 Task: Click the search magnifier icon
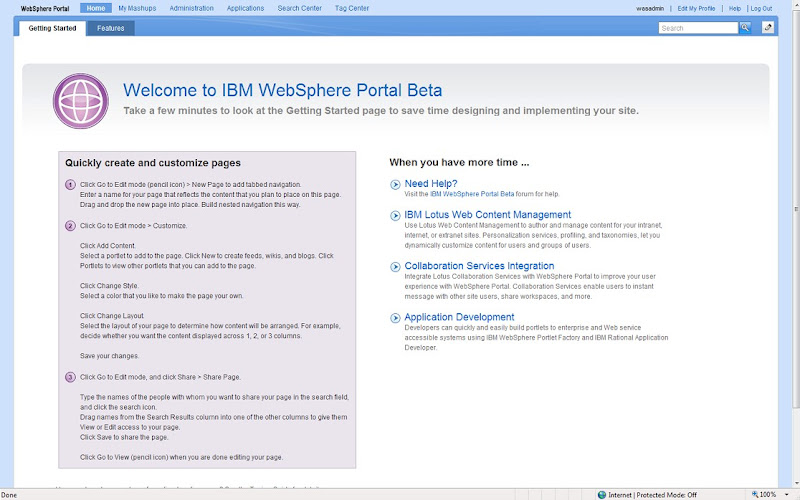tap(745, 28)
